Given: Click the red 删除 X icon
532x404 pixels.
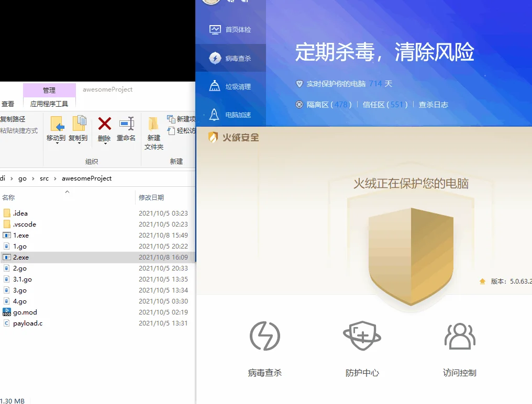Looking at the screenshot, I should [105, 124].
